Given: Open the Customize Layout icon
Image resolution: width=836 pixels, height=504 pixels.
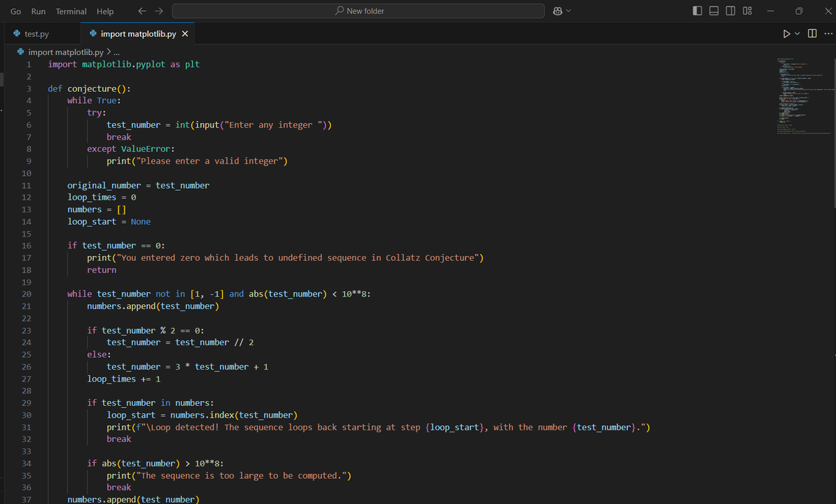Looking at the screenshot, I should click(x=747, y=11).
